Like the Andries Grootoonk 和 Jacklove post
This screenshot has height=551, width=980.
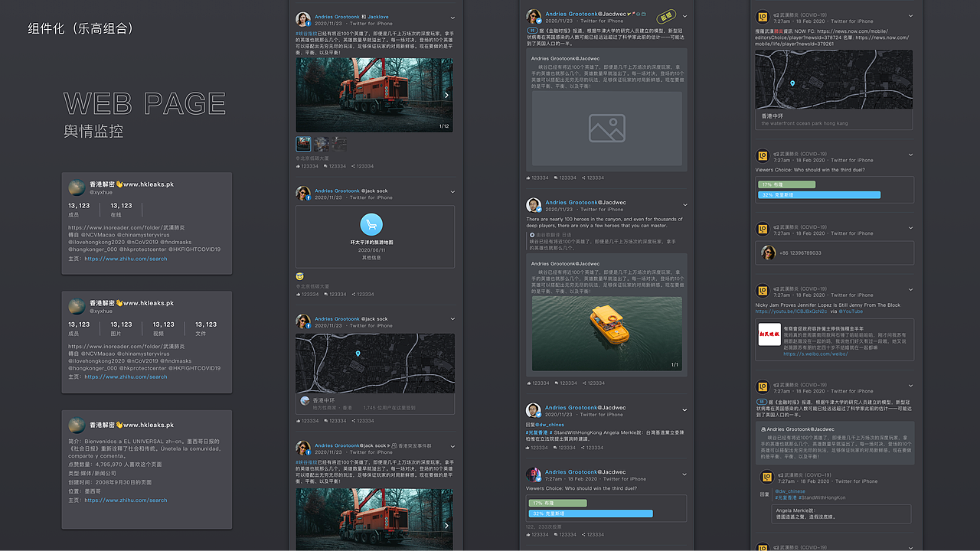307,166
